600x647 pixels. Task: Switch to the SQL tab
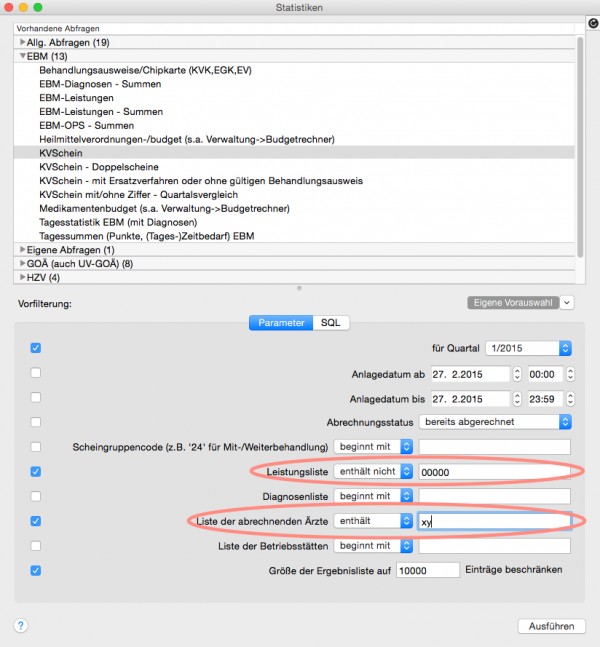[x=331, y=323]
